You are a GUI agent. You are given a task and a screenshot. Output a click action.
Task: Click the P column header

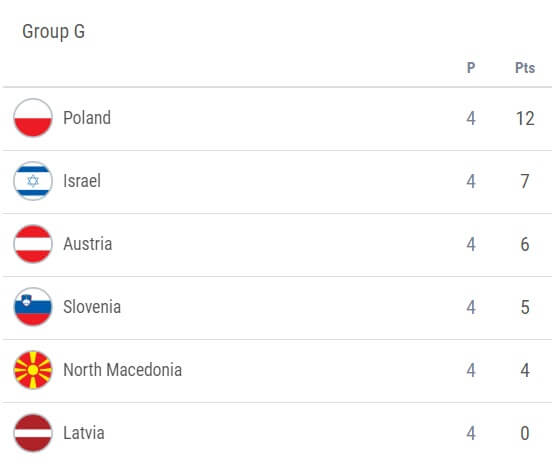471,68
